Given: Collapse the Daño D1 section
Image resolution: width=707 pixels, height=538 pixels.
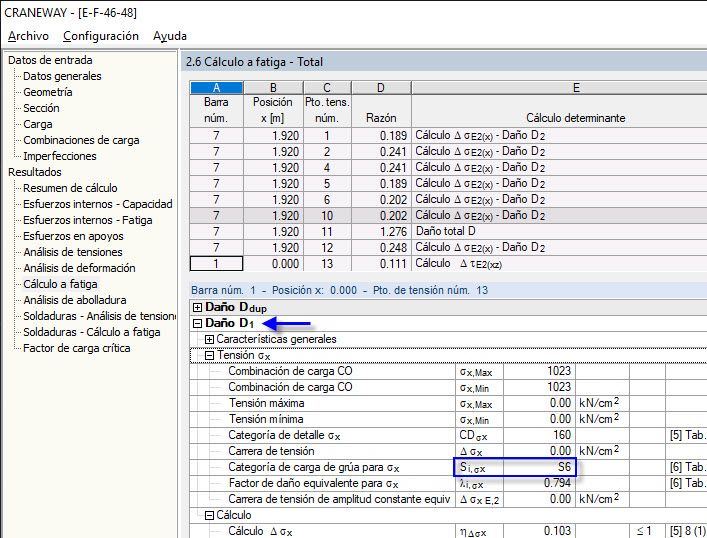Looking at the screenshot, I should click(197, 323).
